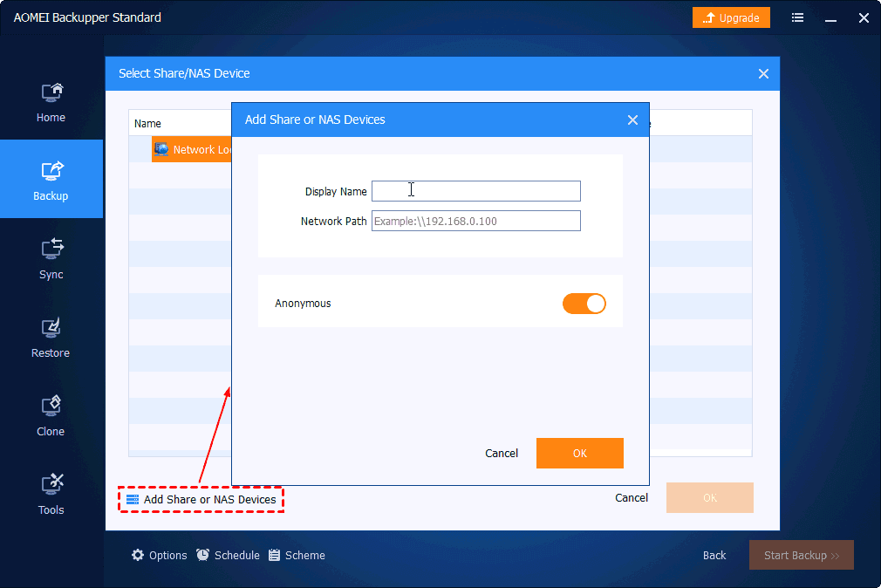The image size is (881, 588).
Task: Go Back to the previous screen
Action: coord(714,556)
